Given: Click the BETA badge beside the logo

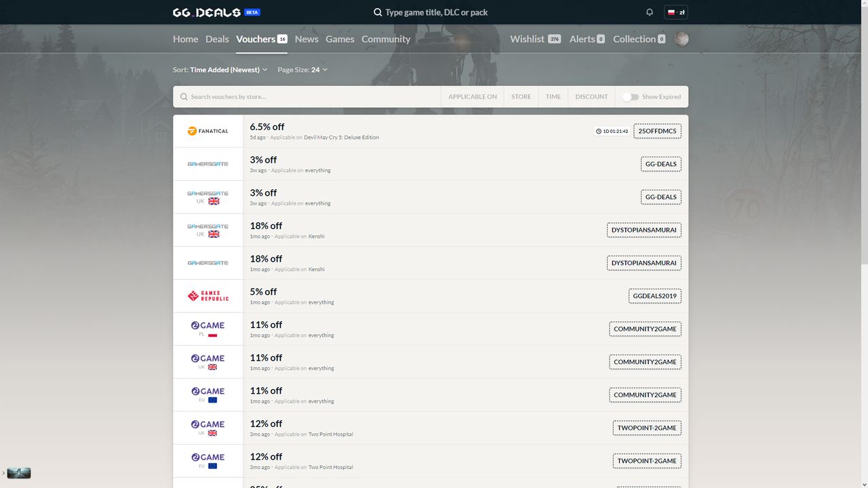Looking at the screenshot, I should (252, 12).
